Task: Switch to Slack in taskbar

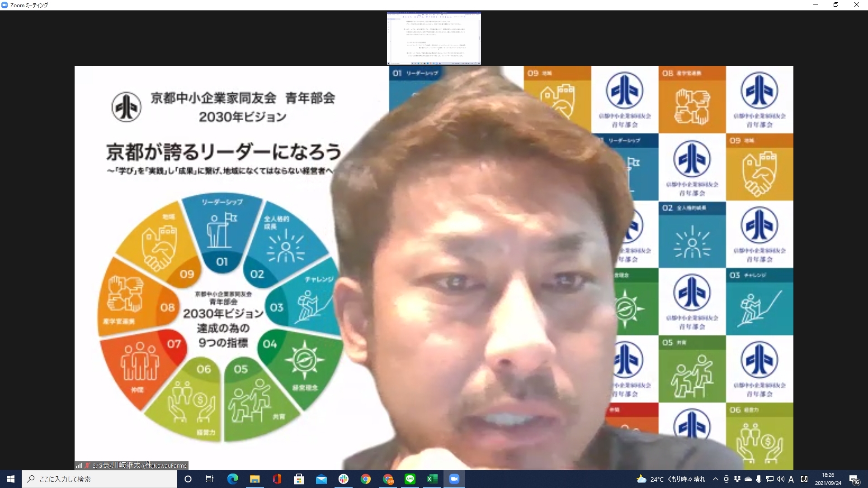Action: [x=344, y=479]
